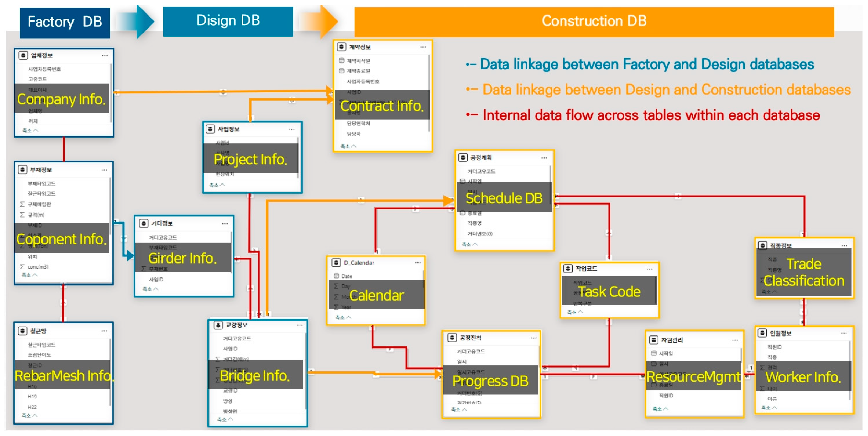868x436 pixels.
Task: Click the calendar icon beside 계약시작일
Action: point(341,61)
